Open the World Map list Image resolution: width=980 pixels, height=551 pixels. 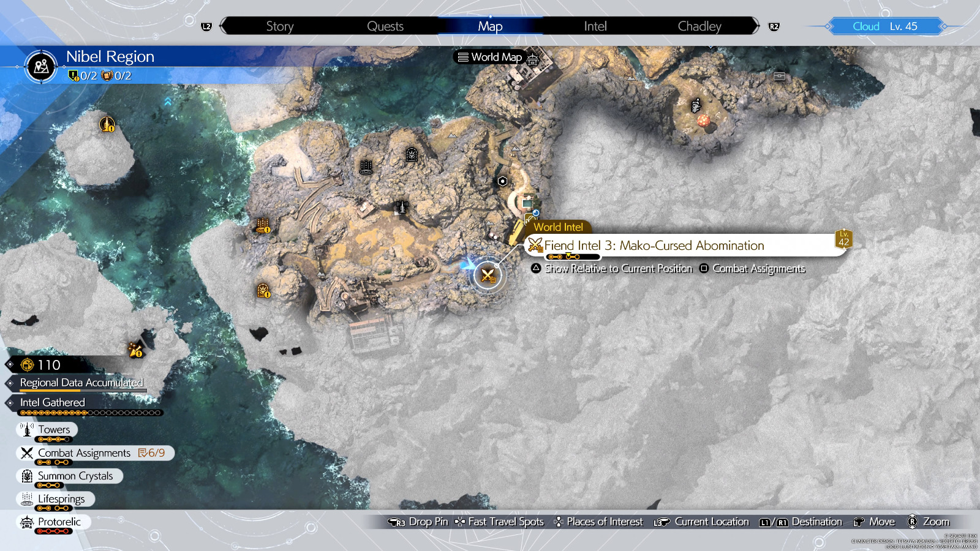(x=490, y=57)
